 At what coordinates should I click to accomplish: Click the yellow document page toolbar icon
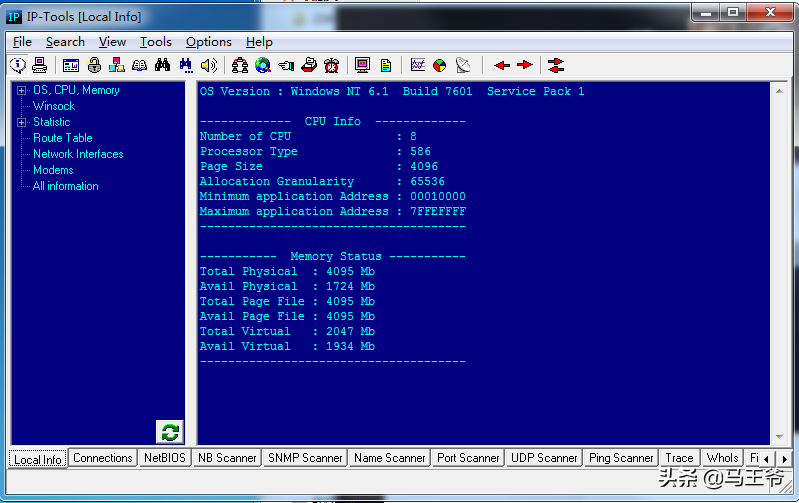pyautogui.click(x=386, y=65)
